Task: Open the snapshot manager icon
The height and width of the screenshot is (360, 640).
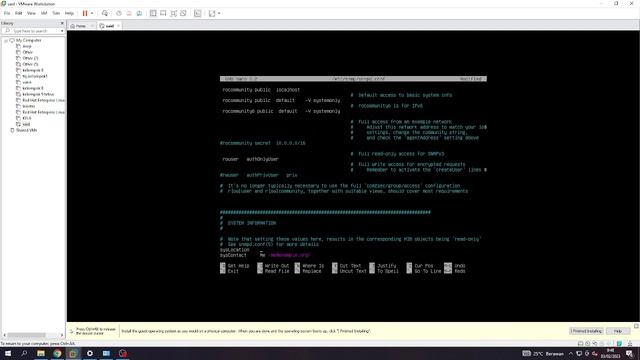Action: (x=139, y=13)
